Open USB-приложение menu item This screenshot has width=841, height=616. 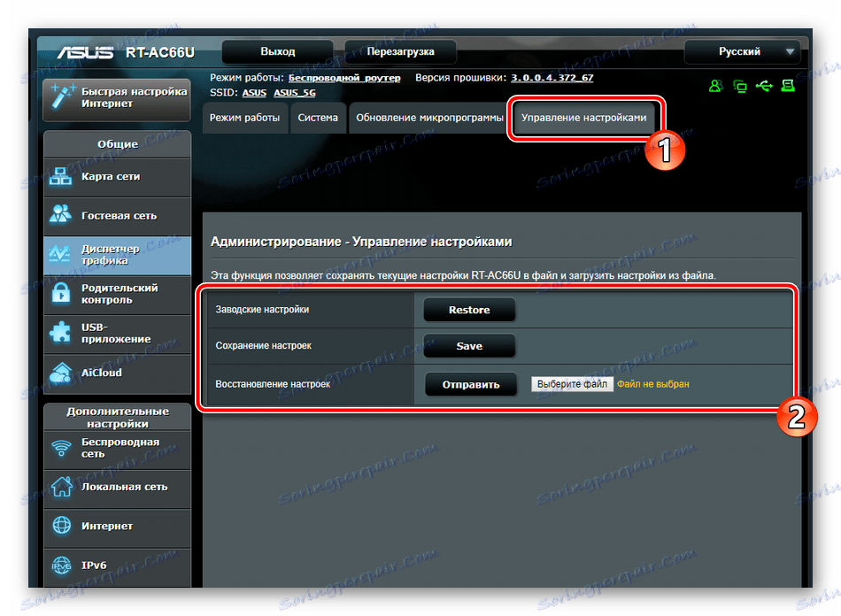coord(118,334)
